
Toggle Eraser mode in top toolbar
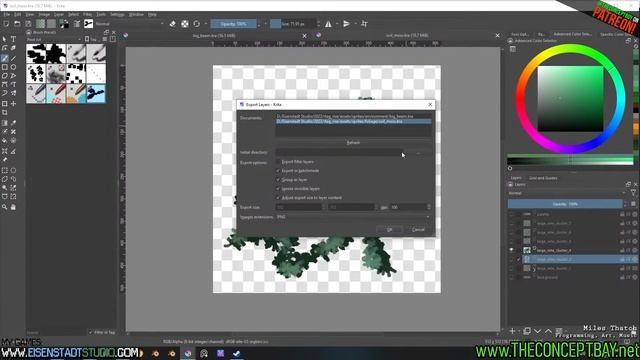pyautogui.click(x=173, y=24)
